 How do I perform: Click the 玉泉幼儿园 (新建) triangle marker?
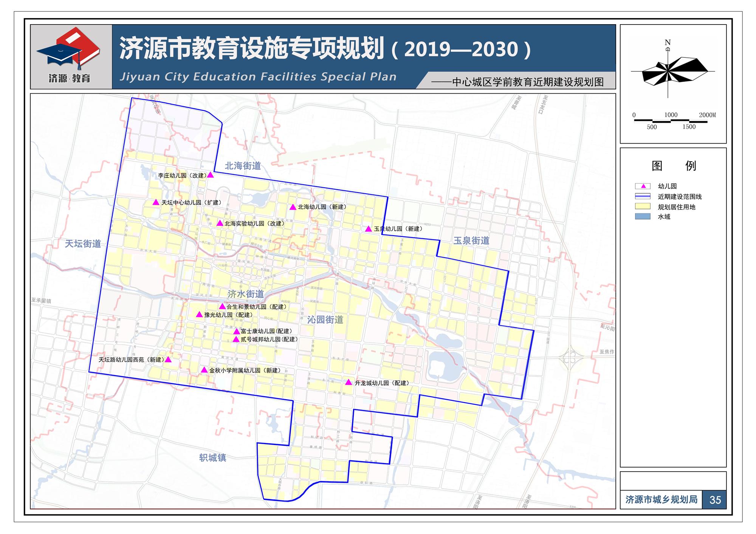pos(369,229)
